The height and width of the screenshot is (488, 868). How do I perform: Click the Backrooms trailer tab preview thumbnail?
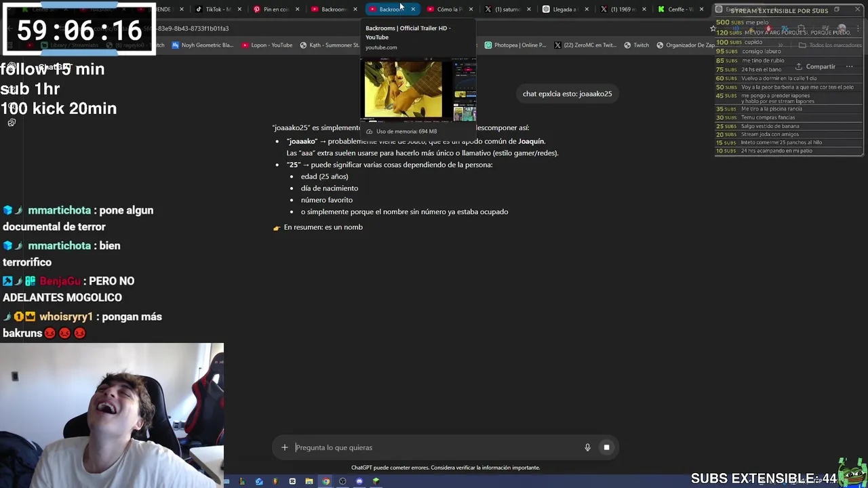[419, 89]
